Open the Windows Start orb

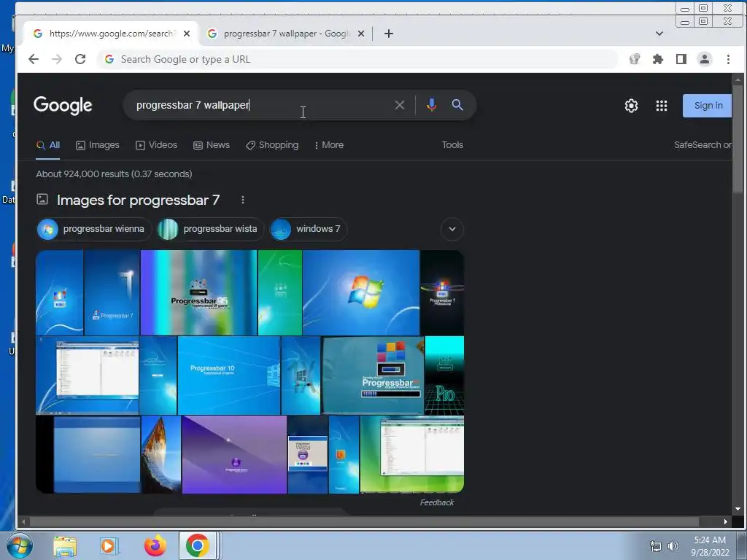tap(20, 545)
